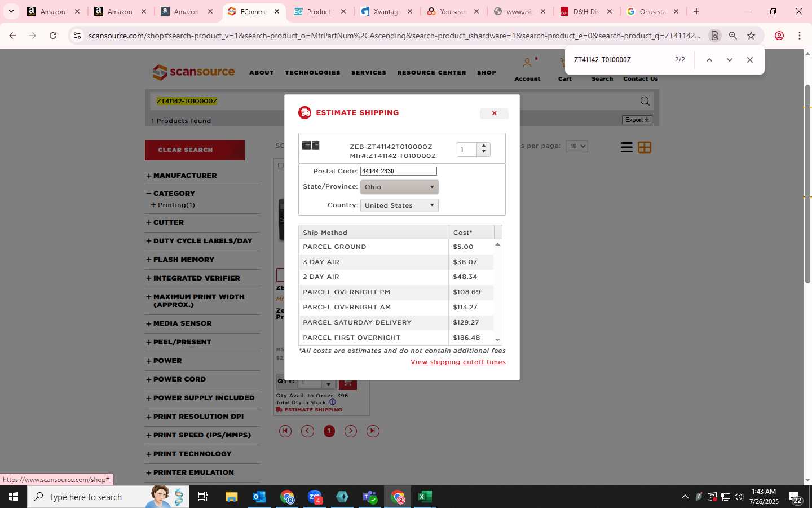Select PARCEL SATURDAY DELIVERY row

[396, 322]
